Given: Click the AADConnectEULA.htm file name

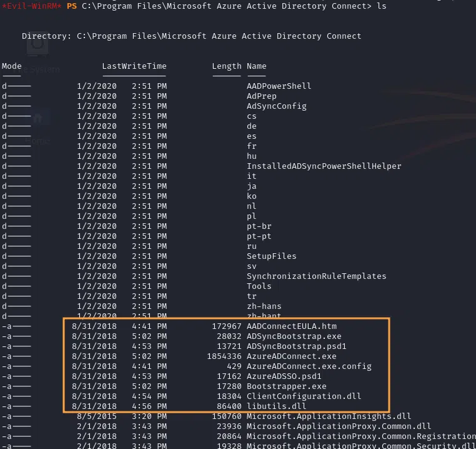Looking at the screenshot, I should 292,326.
